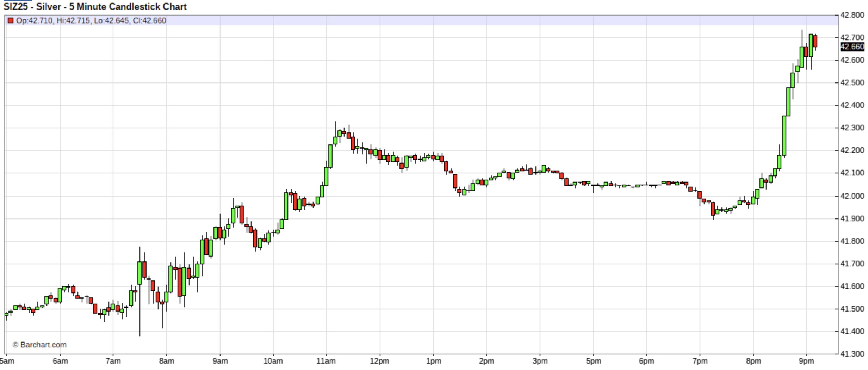Click the 42.800 price axis label
Screen dimensions: 868x370
(x=852, y=15)
